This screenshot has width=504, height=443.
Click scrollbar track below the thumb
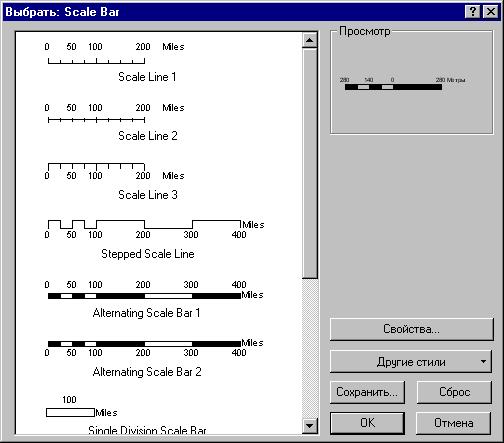[x=310, y=348]
